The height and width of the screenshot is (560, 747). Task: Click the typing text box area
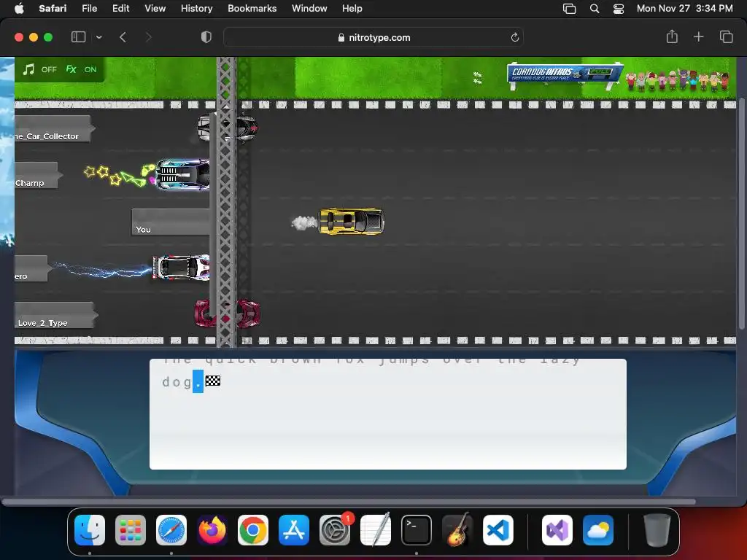[x=388, y=414]
